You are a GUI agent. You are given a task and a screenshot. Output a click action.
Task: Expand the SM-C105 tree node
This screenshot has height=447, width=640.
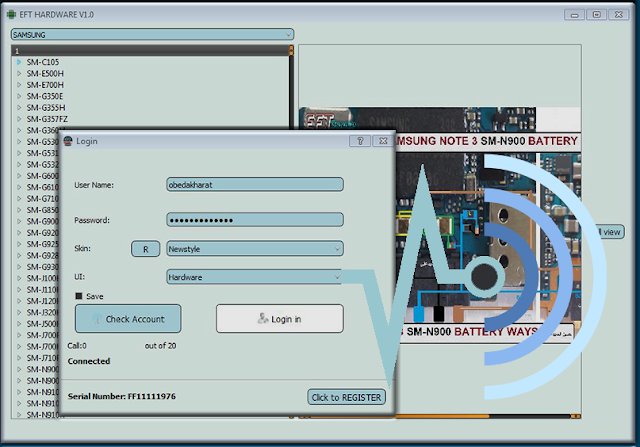[x=19, y=62]
